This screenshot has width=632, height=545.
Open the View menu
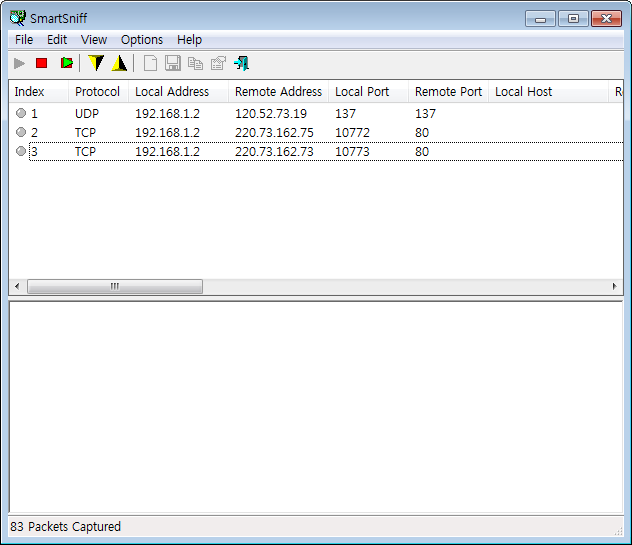coord(94,40)
